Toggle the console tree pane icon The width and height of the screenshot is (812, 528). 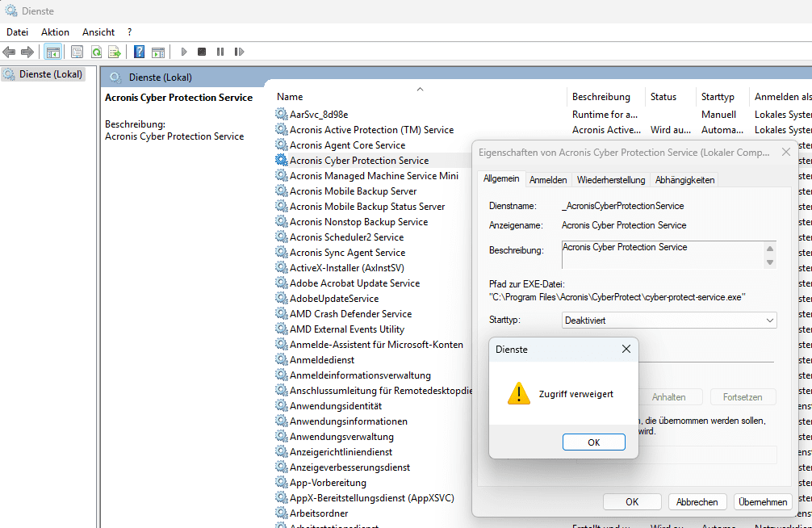[x=52, y=52]
